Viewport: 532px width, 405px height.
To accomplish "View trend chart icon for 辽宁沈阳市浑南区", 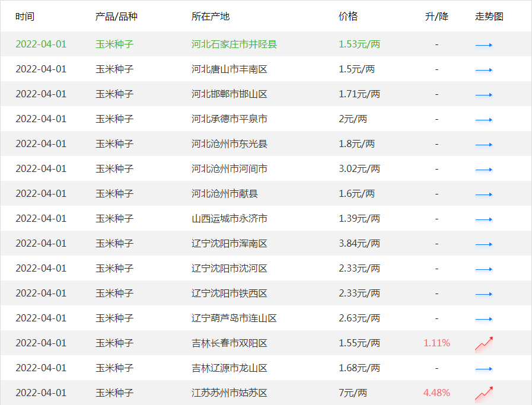I will point(485,243).
